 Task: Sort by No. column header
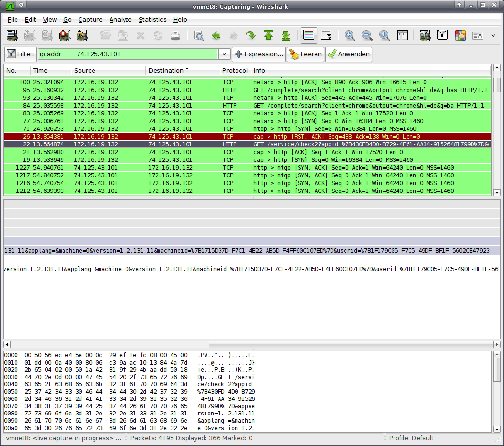[x=17, y=70]
